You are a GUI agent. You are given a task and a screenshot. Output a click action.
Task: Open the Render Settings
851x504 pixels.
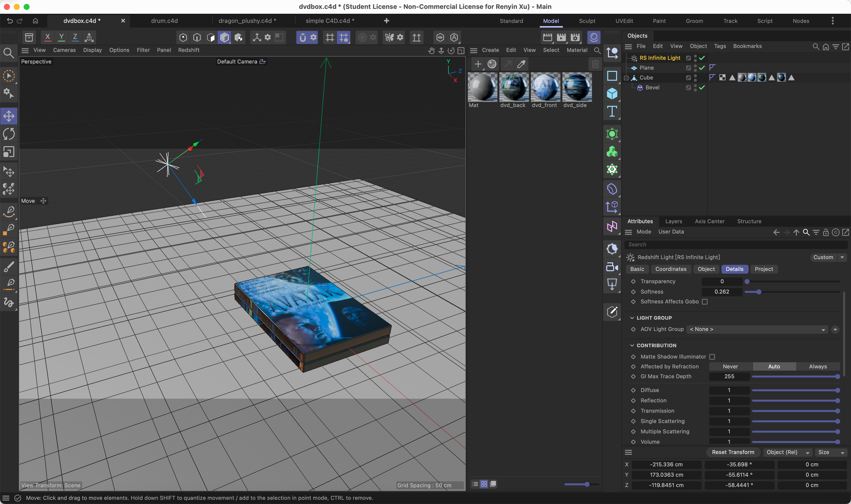tap(575, 37)
